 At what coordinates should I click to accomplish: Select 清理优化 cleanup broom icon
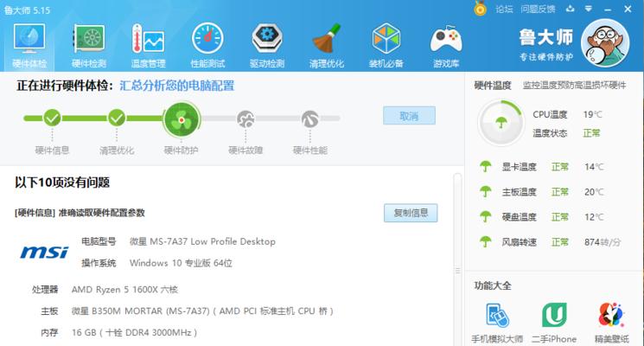[327, 45]
